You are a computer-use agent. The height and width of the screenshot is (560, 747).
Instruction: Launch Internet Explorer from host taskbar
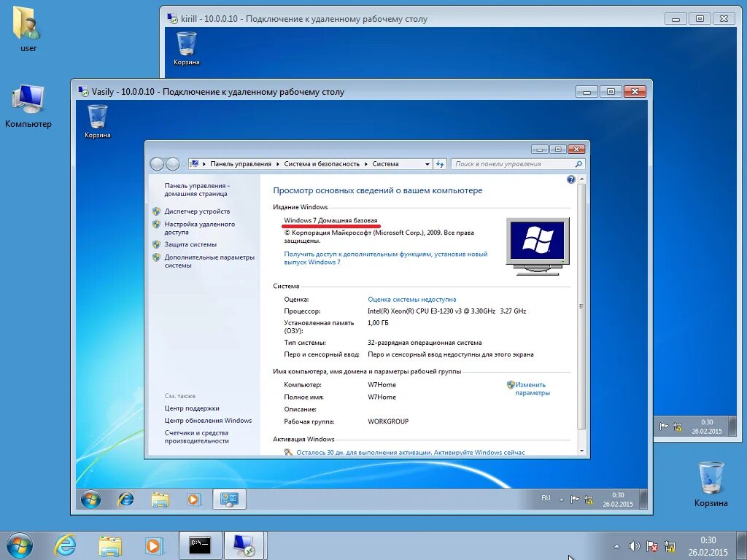click(65, 545)
